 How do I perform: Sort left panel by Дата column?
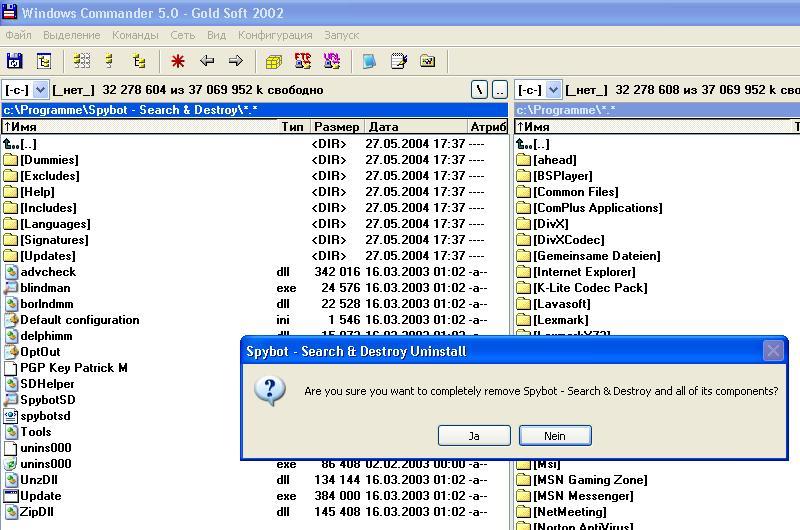416,127
